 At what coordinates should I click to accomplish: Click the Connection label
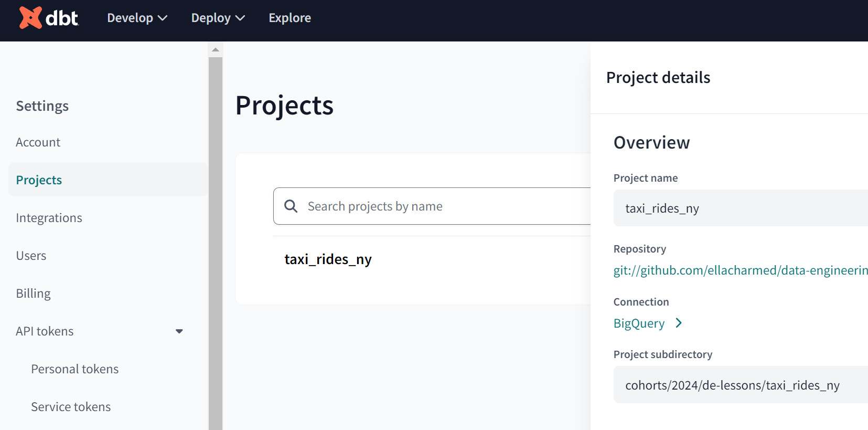click(641, 302)
